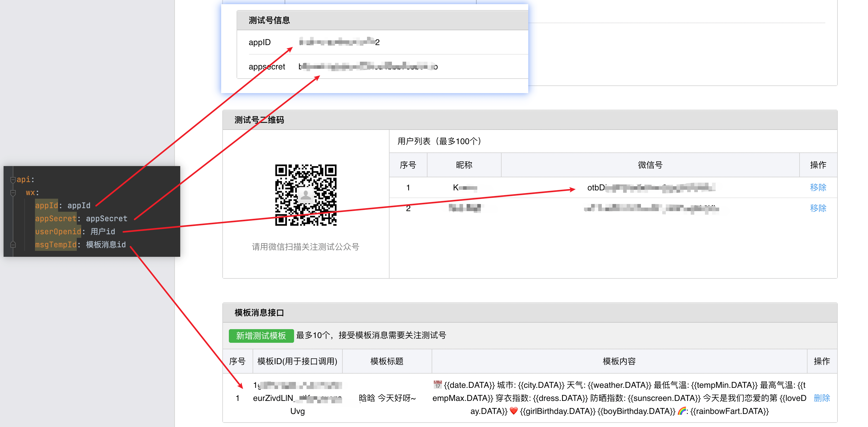Click the appSecret key in YAML
868x427 pixels.
pos(56,219)
